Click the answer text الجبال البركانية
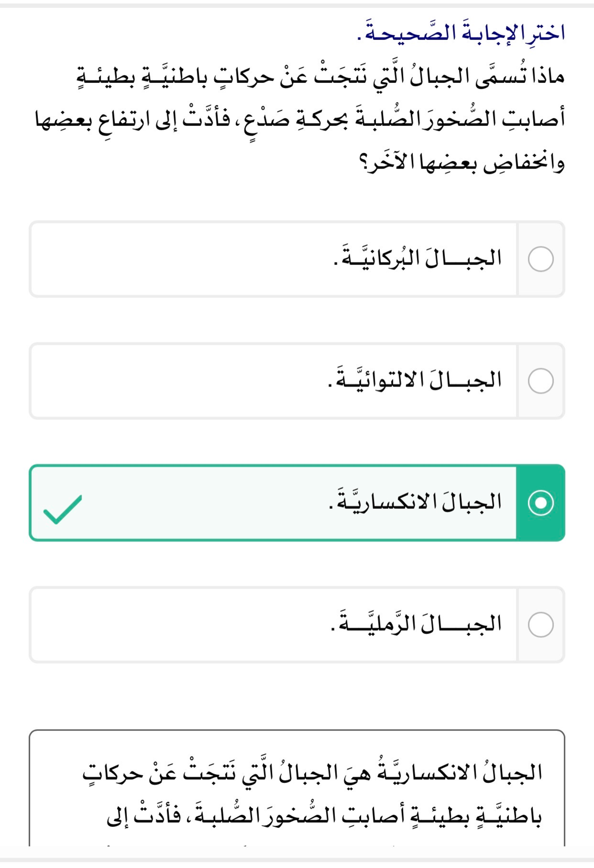The height and width of the screenshot is (868, 594). coord(417,258)
